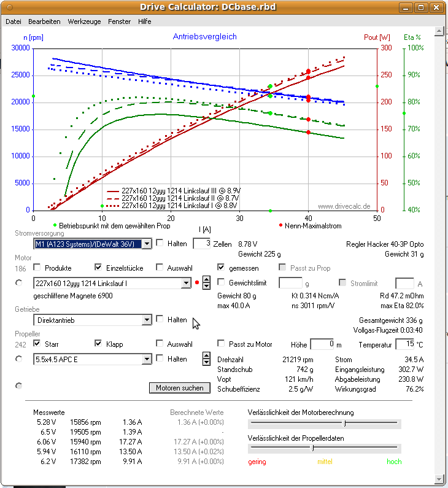Viewport: 448px width, 488px height.
Task: Enable the Passt zu Motor checkbox
Action: (x=222, y=344)
